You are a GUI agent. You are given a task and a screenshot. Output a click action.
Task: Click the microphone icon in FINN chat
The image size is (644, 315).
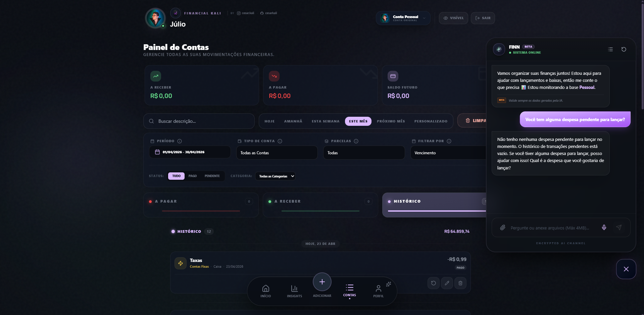(x=604, y=227)
